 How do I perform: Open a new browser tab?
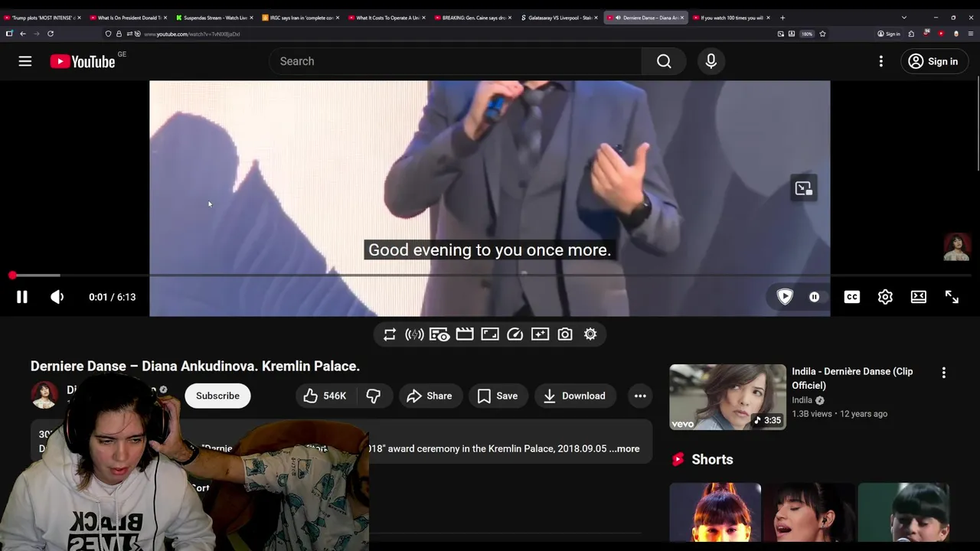pos(782,18)
